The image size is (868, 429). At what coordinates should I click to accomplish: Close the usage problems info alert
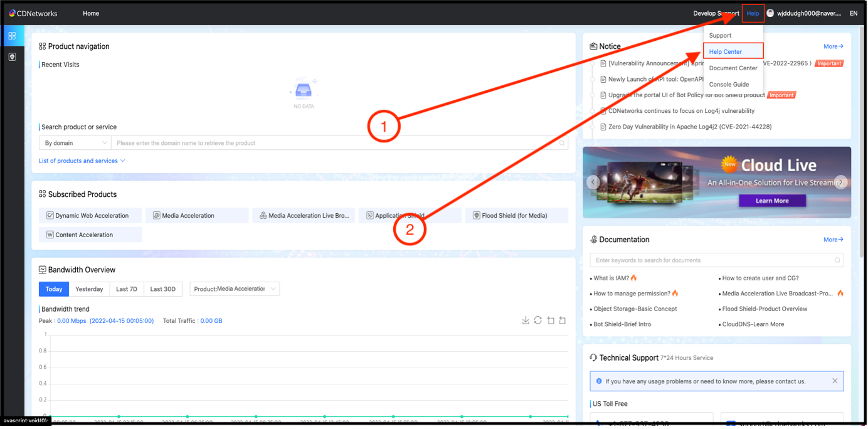(x=835, y=381)
